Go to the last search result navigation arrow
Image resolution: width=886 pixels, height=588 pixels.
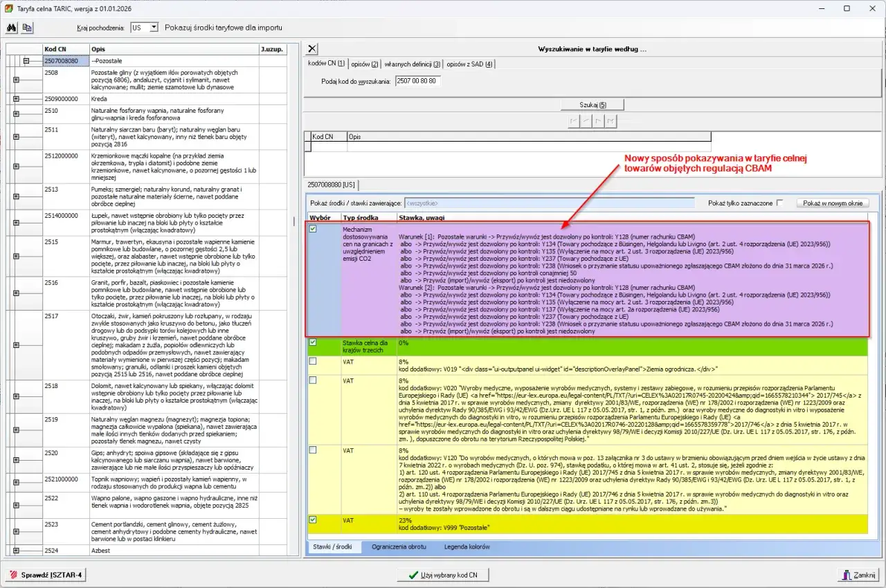(611, 120)
